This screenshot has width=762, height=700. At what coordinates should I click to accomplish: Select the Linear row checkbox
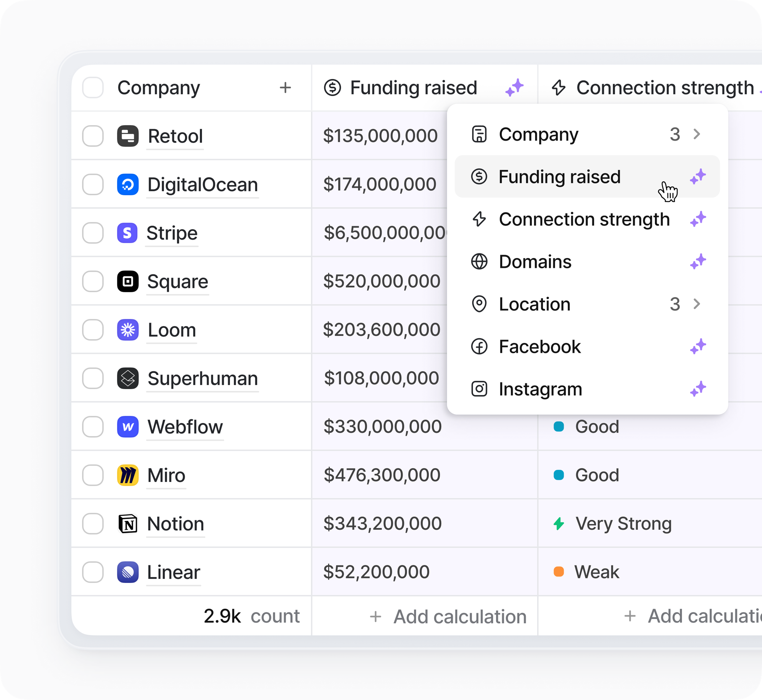(x=93, y=572)
